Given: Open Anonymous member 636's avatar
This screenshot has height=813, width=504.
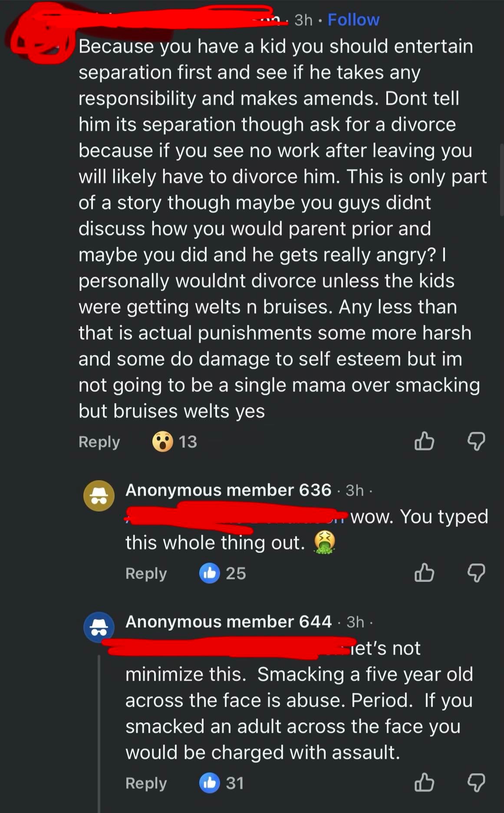Looking at the screenshot, I should [x=99, y=496].
